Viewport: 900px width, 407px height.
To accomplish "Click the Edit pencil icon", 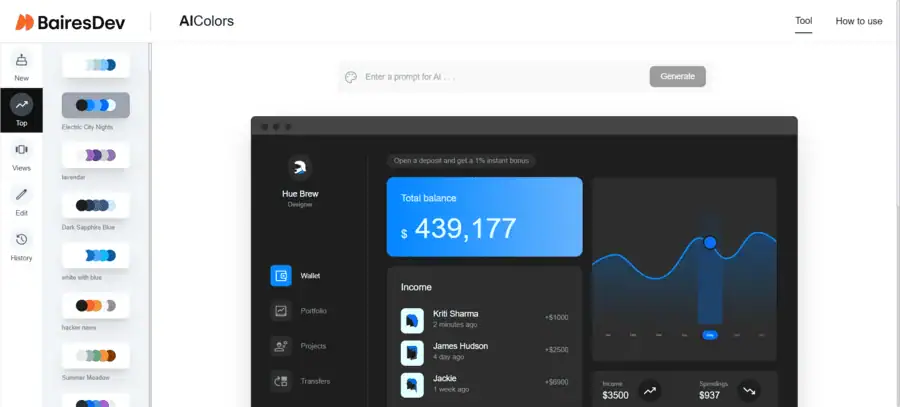I will point(21,195).
